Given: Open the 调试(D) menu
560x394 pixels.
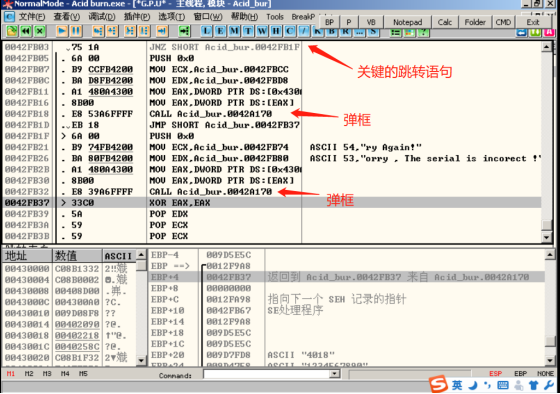Looking at the screenshot, I should click(102, 17).
